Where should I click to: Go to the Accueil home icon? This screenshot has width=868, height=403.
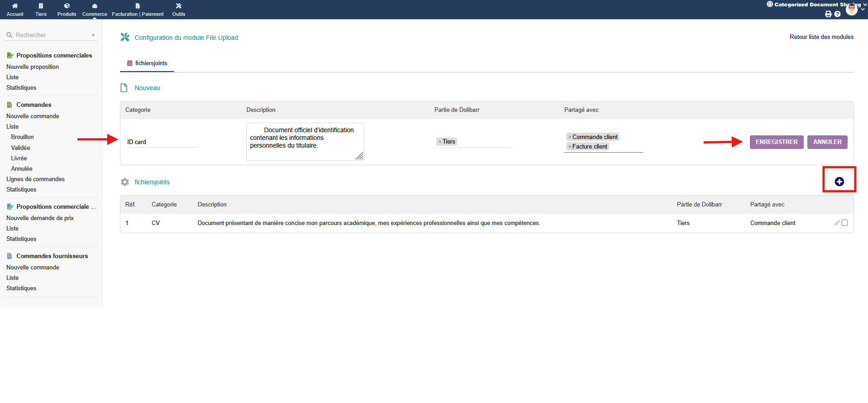(15, 6)
